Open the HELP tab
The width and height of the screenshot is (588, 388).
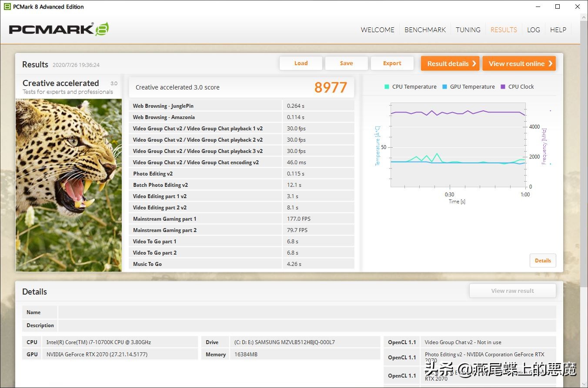point(558,30)
